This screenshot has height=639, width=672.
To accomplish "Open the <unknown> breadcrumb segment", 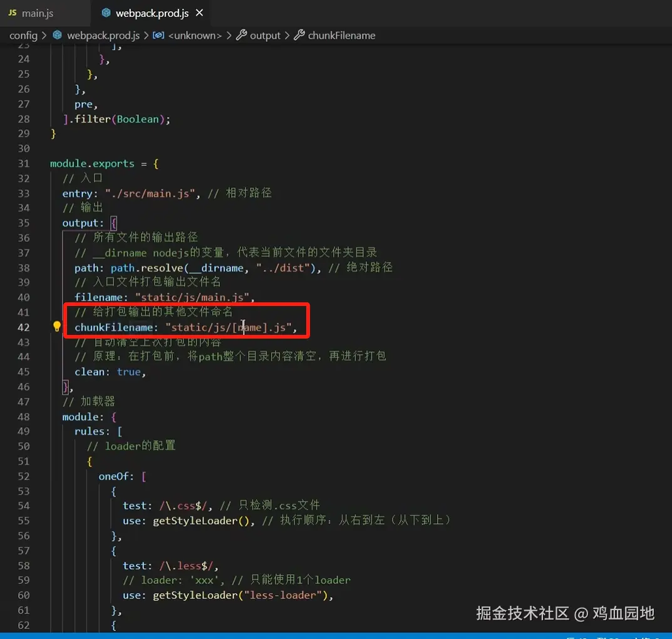I will point(195,36).
